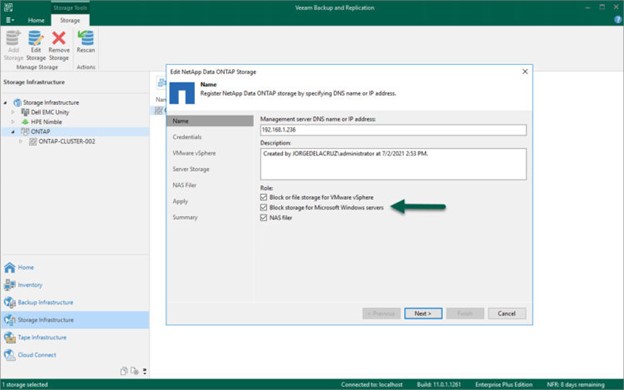Viewport: 624px width, 390px height.
Task: Select Dell EMC Unity in tree
Action: pyautogui.click(x=50, y=112)
